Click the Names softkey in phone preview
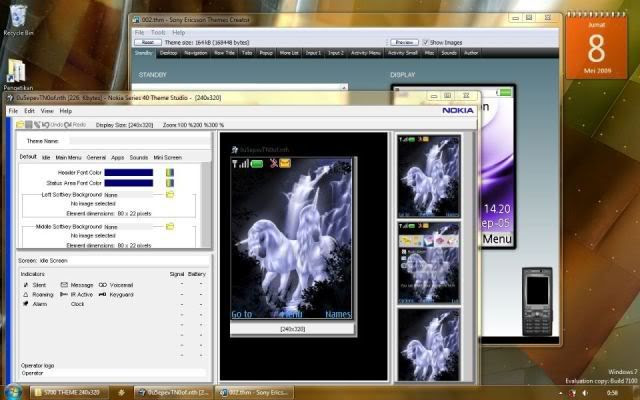The height and width of the screenshot is (400, 640). (338, 314)
